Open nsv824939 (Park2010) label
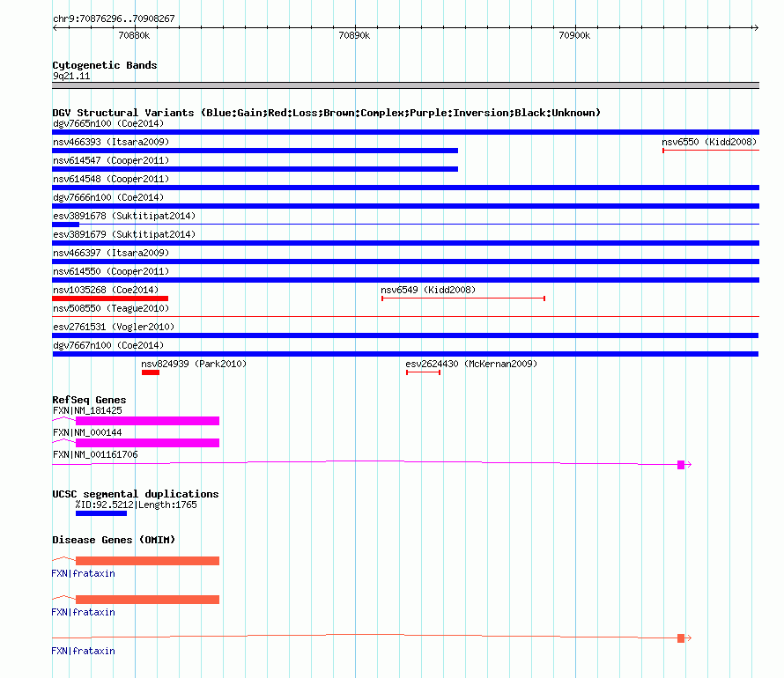The width and height of the screenshot is (784, 678). coord(194,364)
